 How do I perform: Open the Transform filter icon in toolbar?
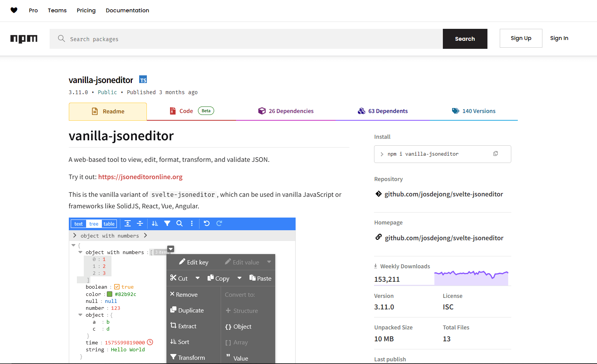pyautogui.click(x=167, y=223)
